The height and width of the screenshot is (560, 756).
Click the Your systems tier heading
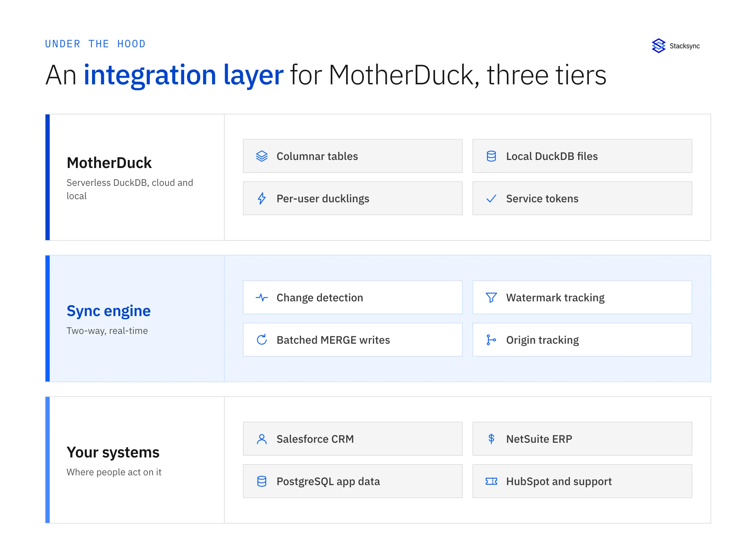click(113, 452)
